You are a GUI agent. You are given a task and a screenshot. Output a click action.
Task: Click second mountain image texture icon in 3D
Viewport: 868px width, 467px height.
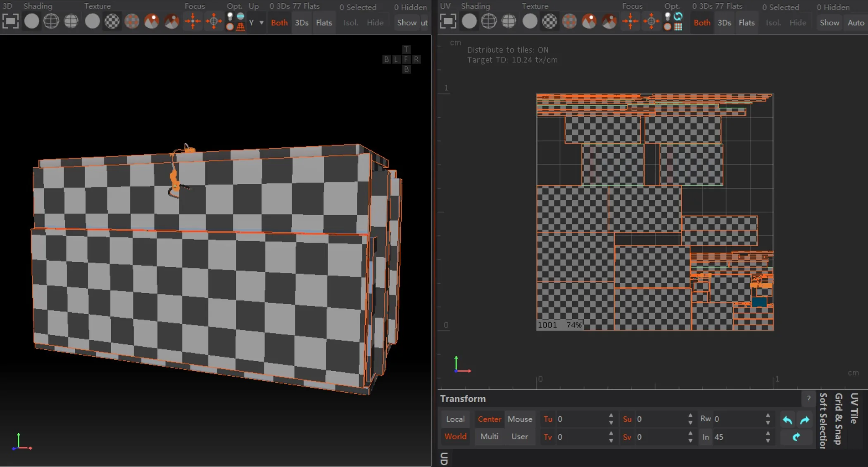click(171, 21)
